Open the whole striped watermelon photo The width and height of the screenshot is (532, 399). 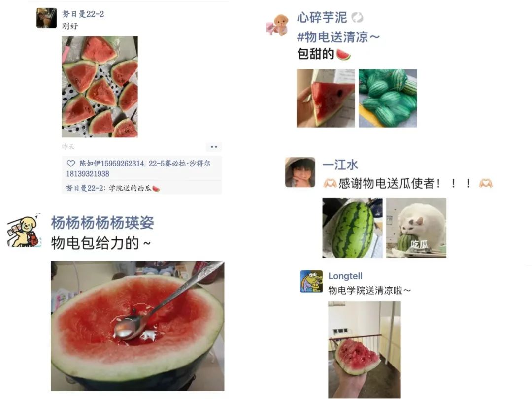pos(352,228)
